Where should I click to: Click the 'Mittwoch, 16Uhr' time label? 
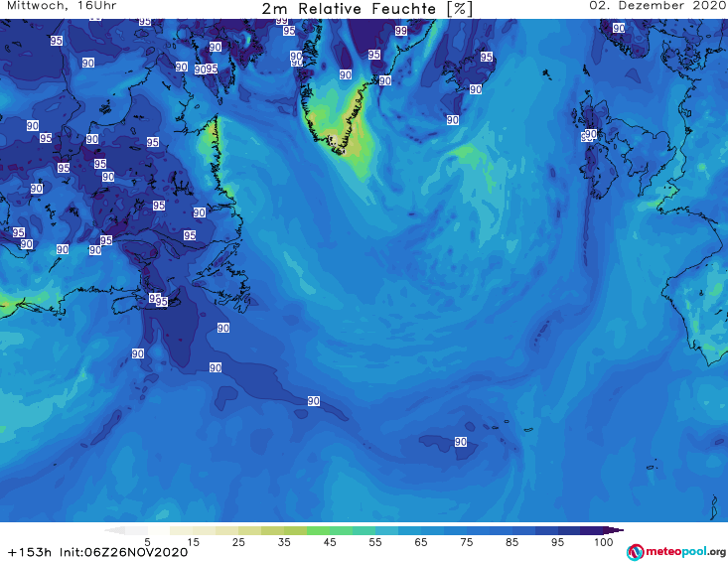(62, 6)
